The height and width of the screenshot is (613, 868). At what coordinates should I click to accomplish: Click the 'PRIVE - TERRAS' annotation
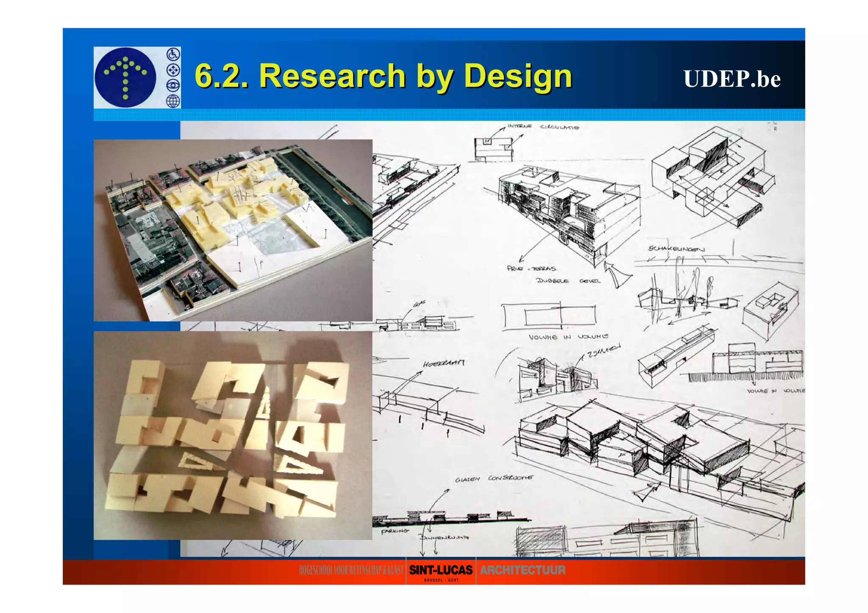(x=532, y=268)
